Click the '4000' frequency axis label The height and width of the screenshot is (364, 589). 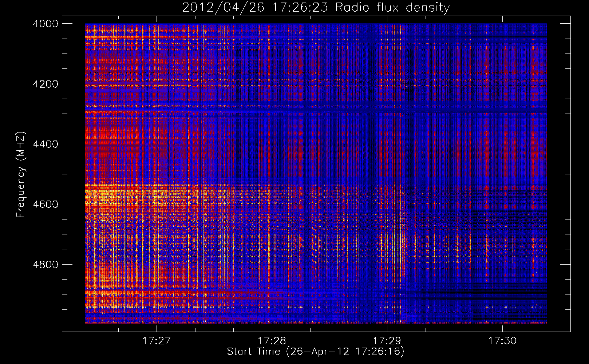point(45,24)
